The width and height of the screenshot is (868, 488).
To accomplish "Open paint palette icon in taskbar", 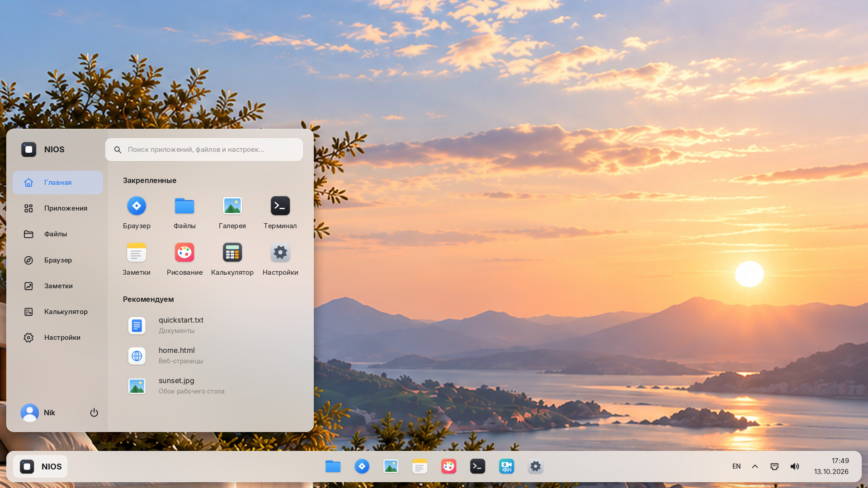I will tap(449, 466).
